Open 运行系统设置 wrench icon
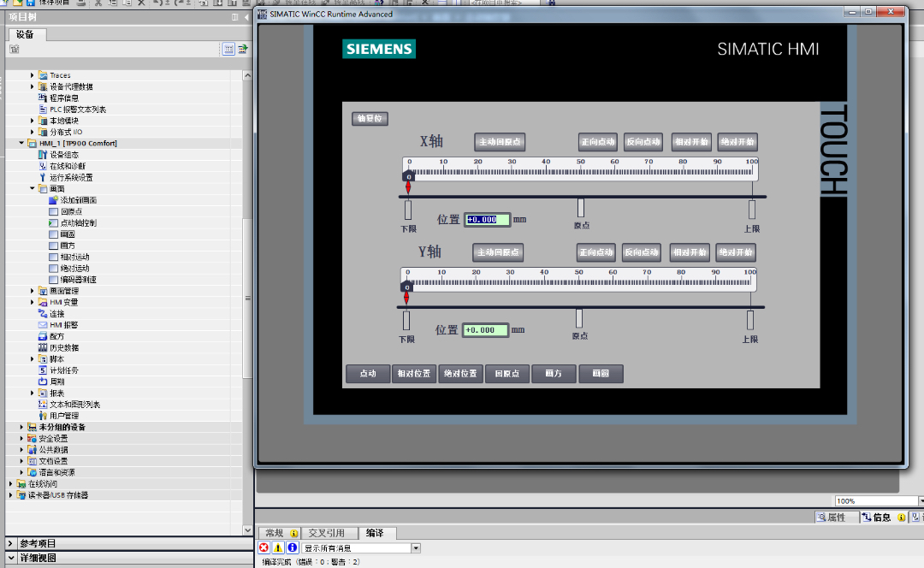This screenshot has width=924, height=568. pos(43,177)
